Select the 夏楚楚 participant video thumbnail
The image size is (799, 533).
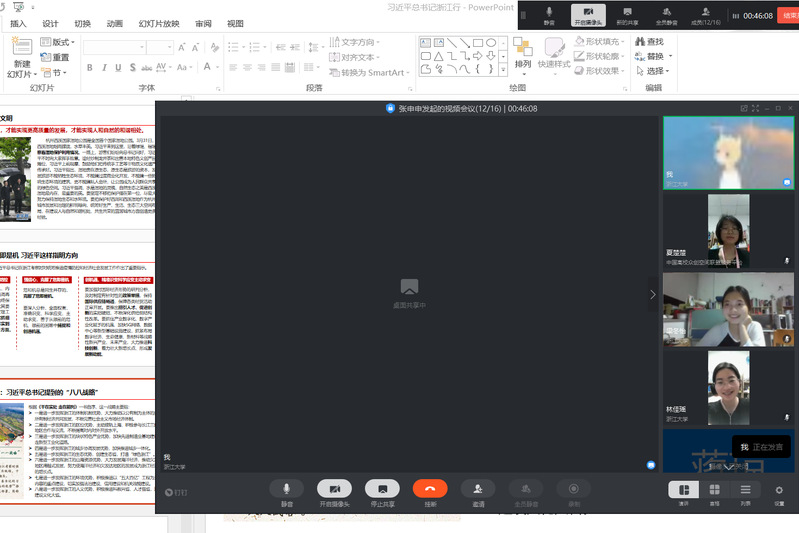pos(728,231)
